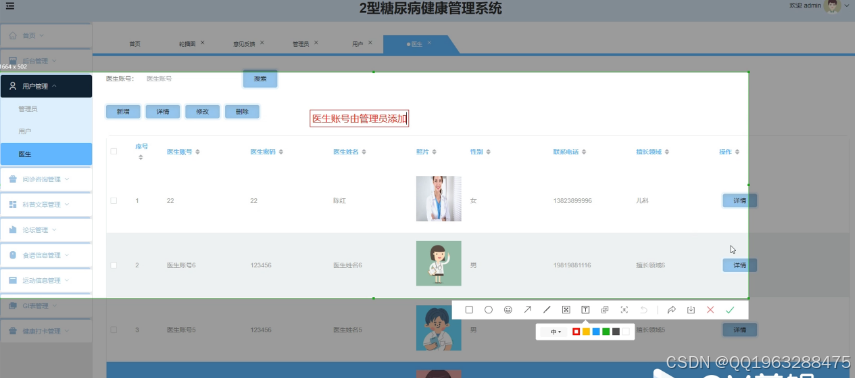Viewport: 855px width, 378px height.
Task: Click 详情 button above the table
Action: click(x=162, y=112)
